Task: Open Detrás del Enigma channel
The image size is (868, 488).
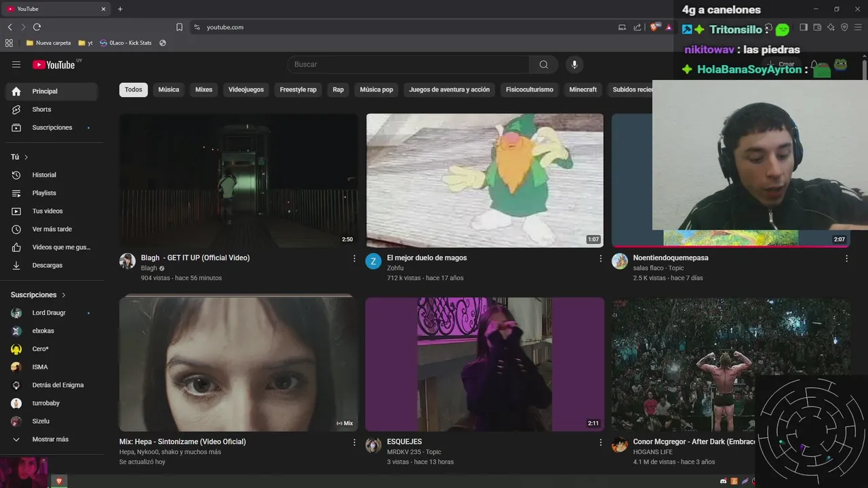Action: 52,385
